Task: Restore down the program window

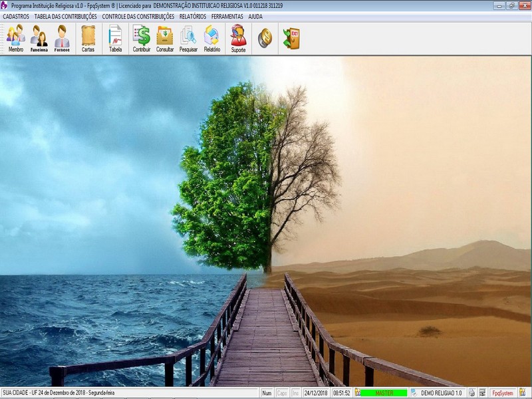Action: 511,5
